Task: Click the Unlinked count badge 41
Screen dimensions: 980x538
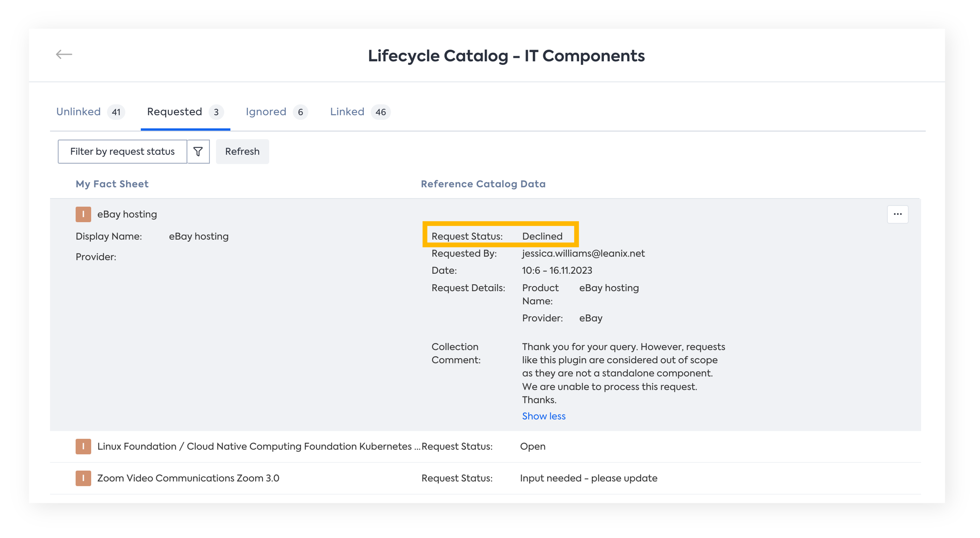Action: click(116, 112)
